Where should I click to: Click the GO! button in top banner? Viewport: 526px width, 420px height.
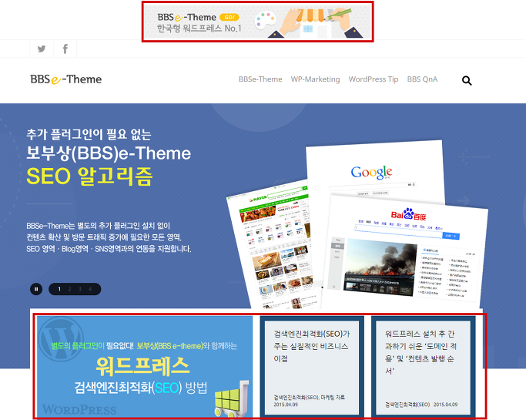pyautogui.click(x=229, y=17)
